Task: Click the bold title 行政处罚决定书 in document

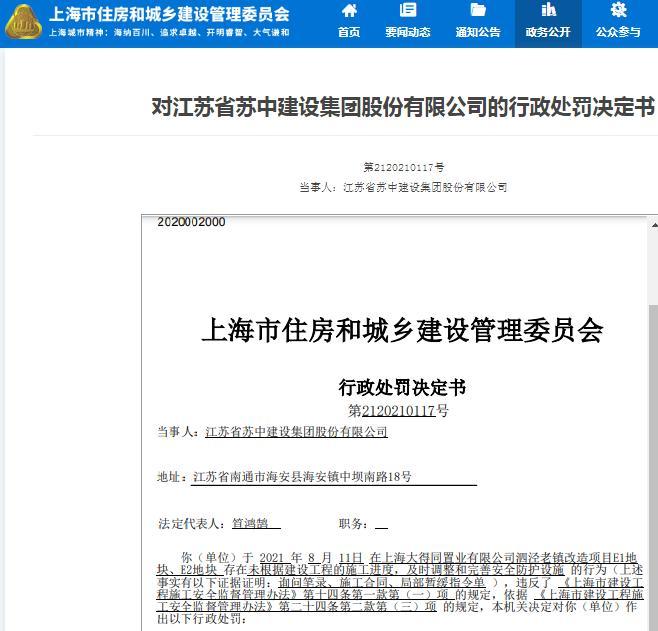Action: (x=402, y=387)
